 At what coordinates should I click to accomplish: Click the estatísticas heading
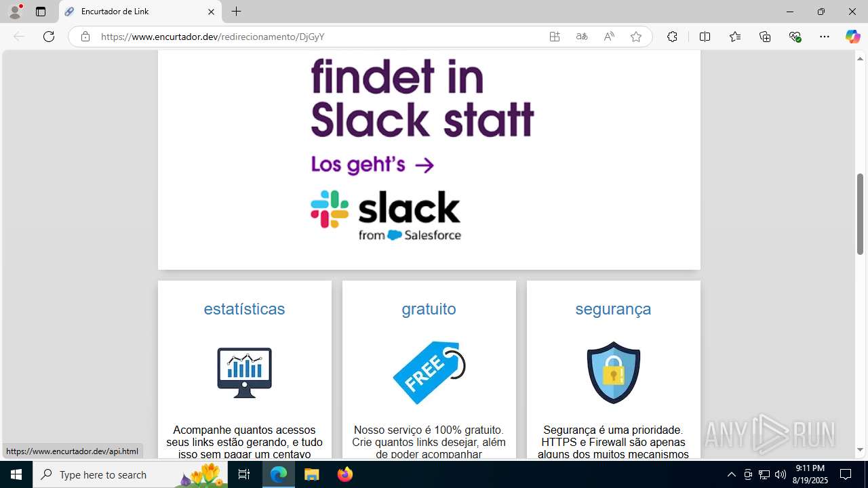[244, 308]
